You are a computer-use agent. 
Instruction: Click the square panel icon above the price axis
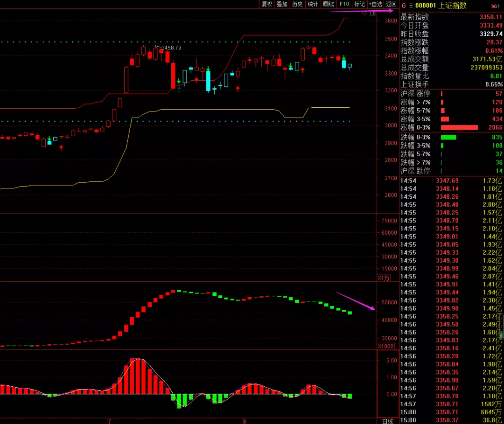372,14
